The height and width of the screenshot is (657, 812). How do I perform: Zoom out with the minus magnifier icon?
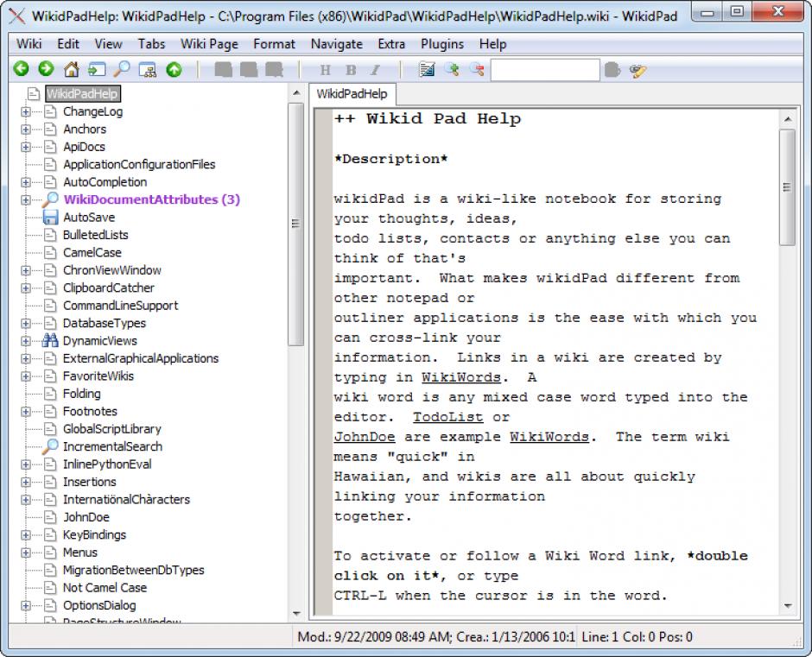477,69
